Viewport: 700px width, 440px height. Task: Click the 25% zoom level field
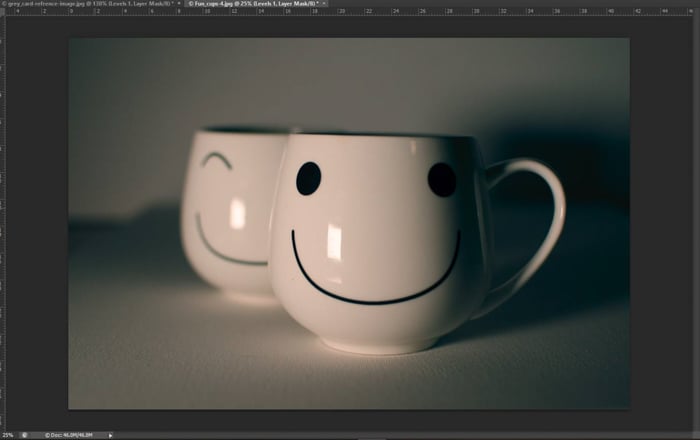[8, 435]
